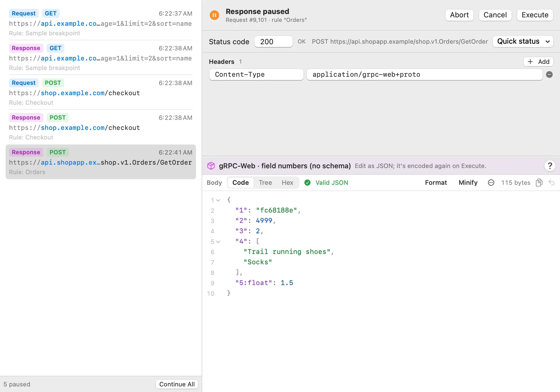Edit the application/grpc-web+proto header value
The height and width of the screenshot is (392, 560).
pyautogui.click(x=424, y=74)
